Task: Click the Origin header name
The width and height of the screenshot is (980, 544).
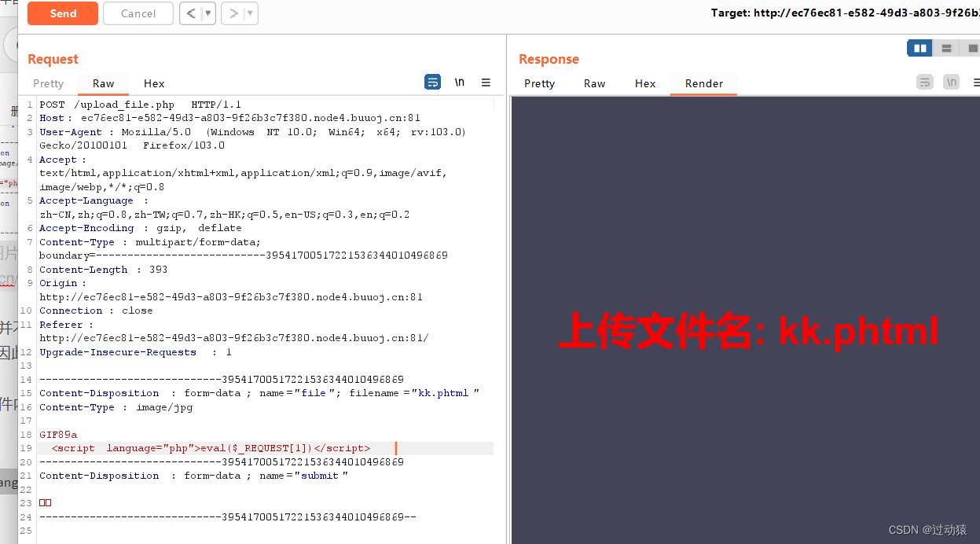Action: 58,283
